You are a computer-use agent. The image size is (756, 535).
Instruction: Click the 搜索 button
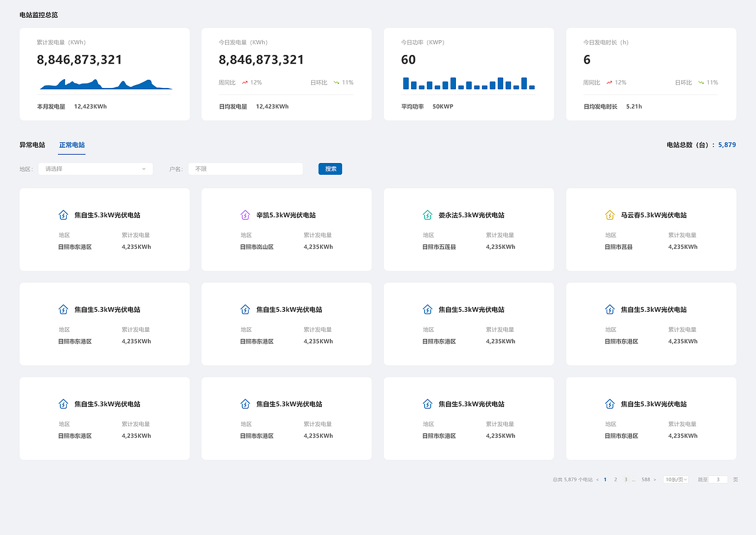[330, 169]
